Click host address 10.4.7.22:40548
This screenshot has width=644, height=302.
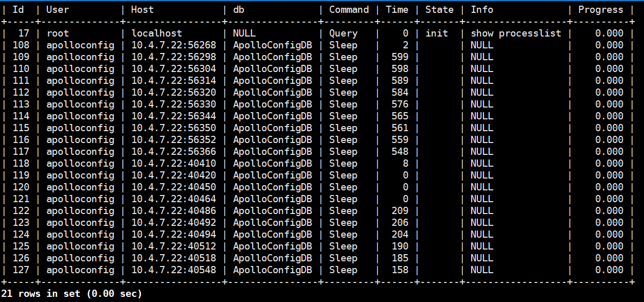coord(173,270)
